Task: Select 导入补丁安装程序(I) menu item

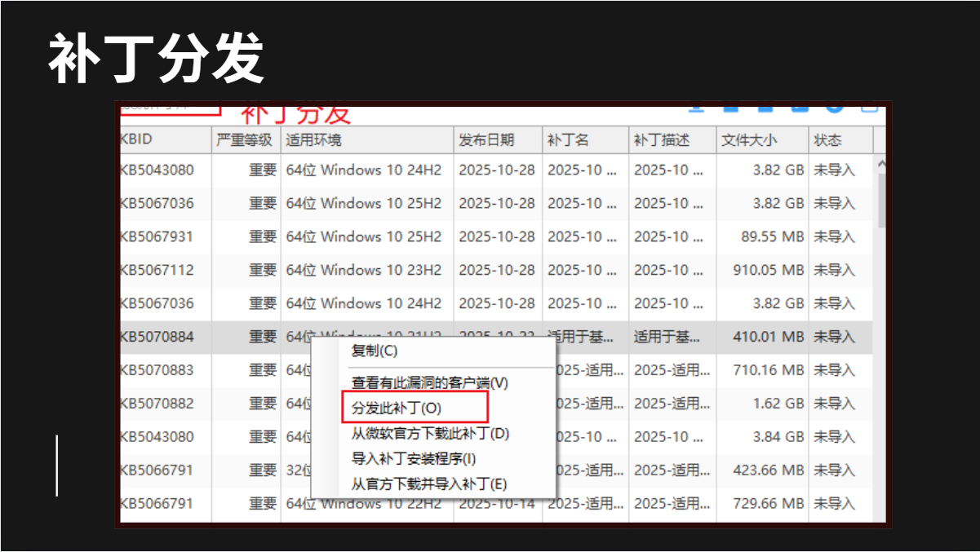Action: [x=413, y=458]
